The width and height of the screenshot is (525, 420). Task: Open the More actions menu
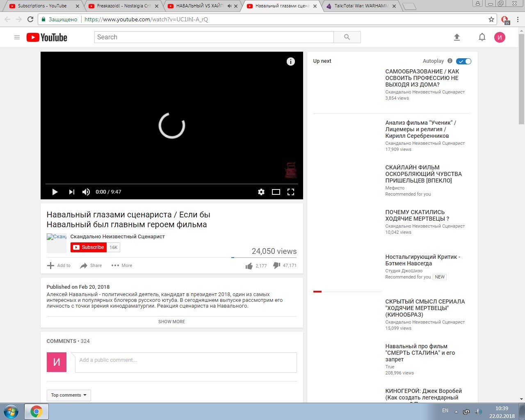[x=122, y=265]
